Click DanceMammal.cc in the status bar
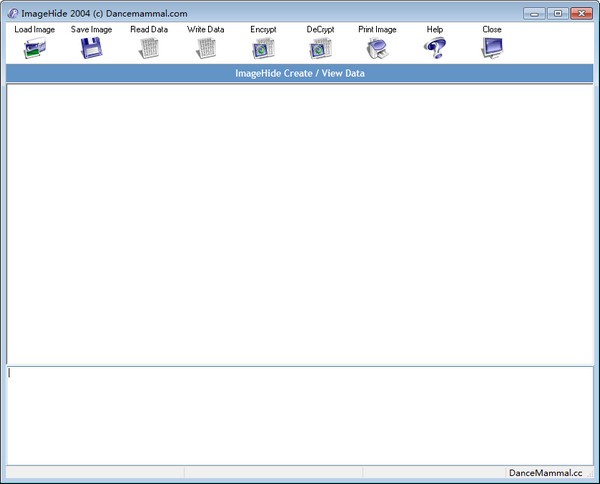Screen dimensions: 600x484 click(x=545, y=472)
